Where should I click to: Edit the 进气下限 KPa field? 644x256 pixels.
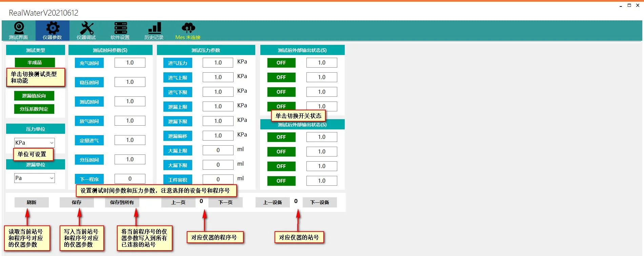(218, 92)
